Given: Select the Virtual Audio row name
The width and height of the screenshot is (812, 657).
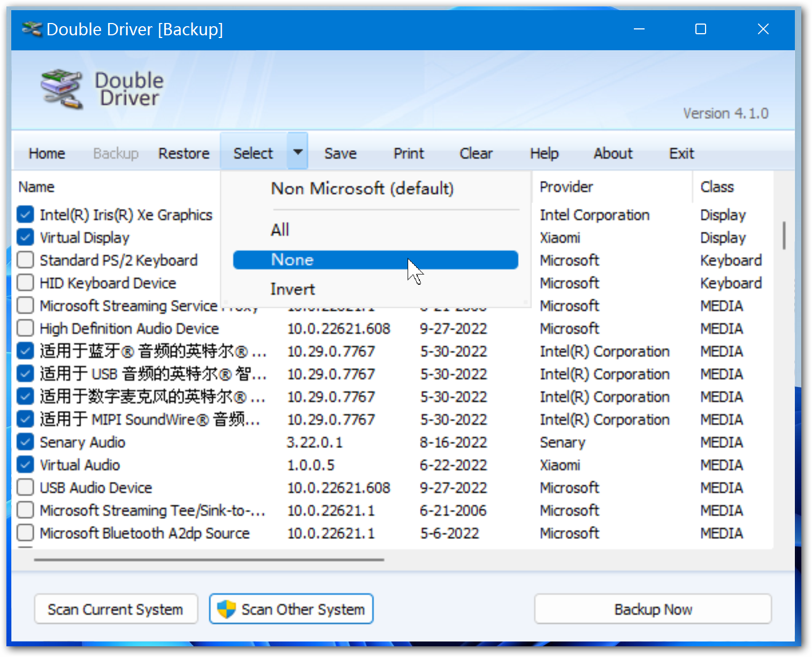Looking at the screenshot, I should (80, 464).
